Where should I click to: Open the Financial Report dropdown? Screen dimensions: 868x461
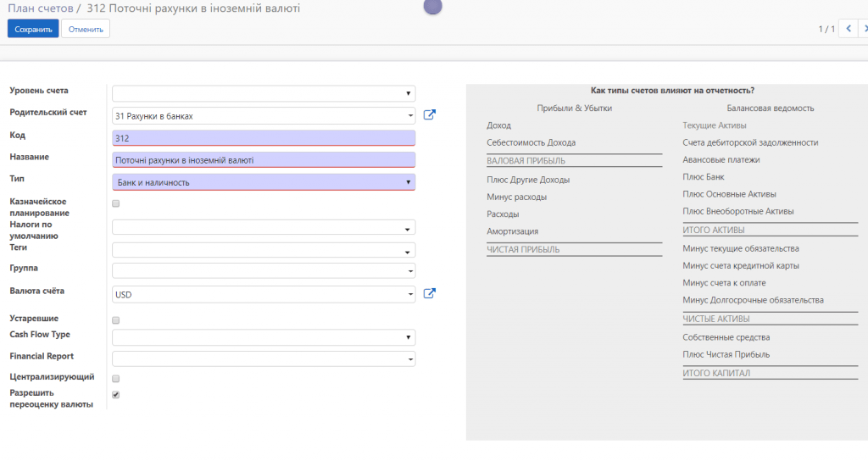coord(264,358)
